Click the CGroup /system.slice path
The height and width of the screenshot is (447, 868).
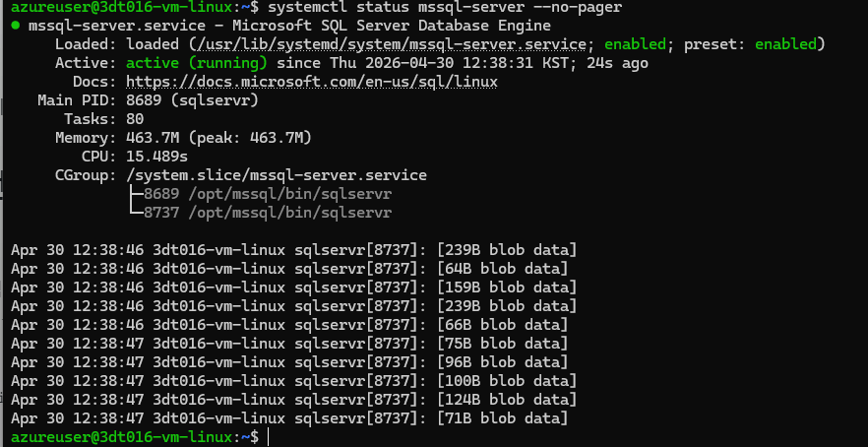277,175
